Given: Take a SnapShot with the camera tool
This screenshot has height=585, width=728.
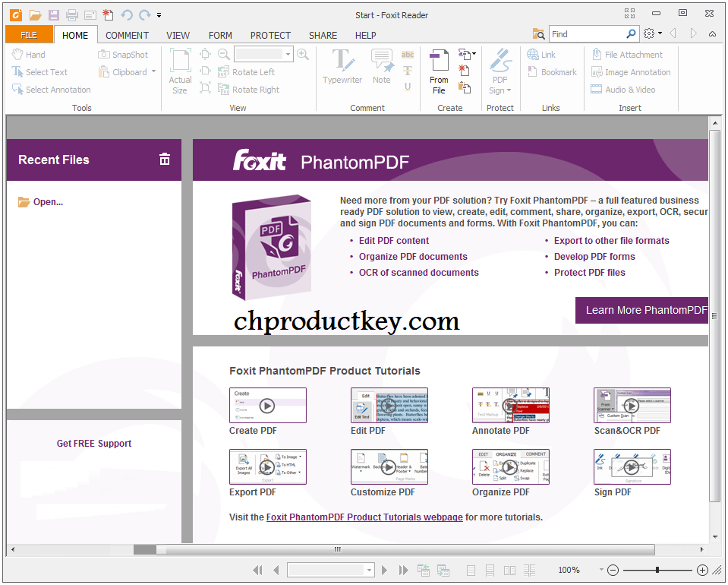Looking at the screenshot, I should [x=123, y=55].
